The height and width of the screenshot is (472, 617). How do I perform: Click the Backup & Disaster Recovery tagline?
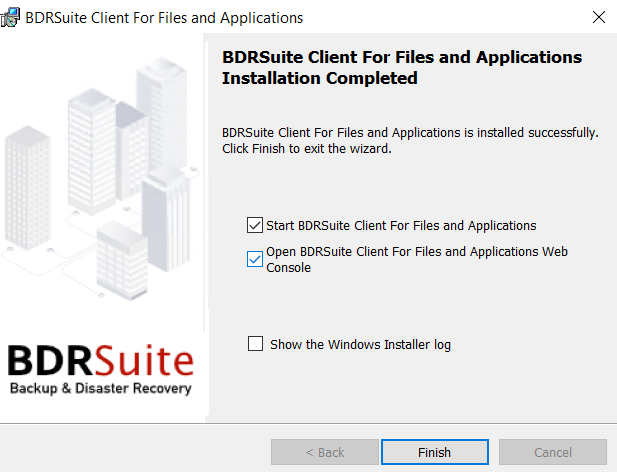(x=101, y=388)
